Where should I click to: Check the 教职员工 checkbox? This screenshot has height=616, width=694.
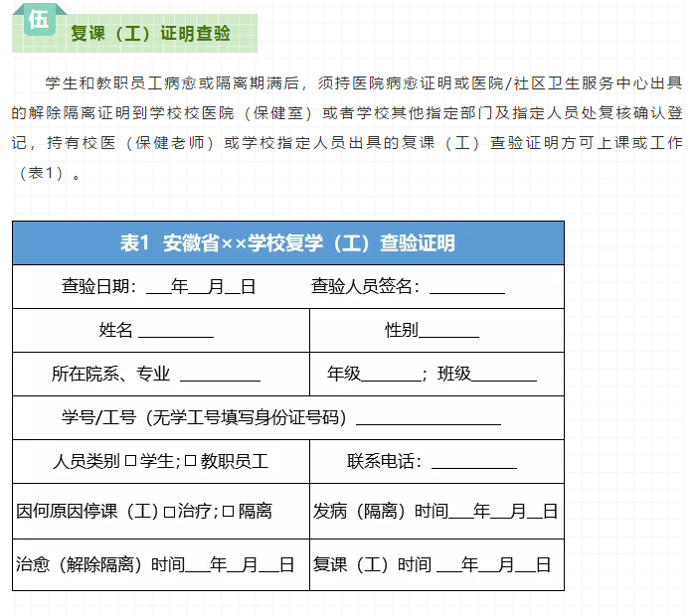click(190, 461)
